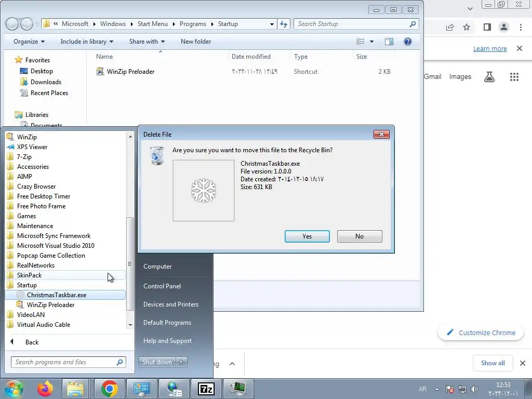Click the Windows Start orb
Screen dimensions: 532x399
click(x=14, y=389)
